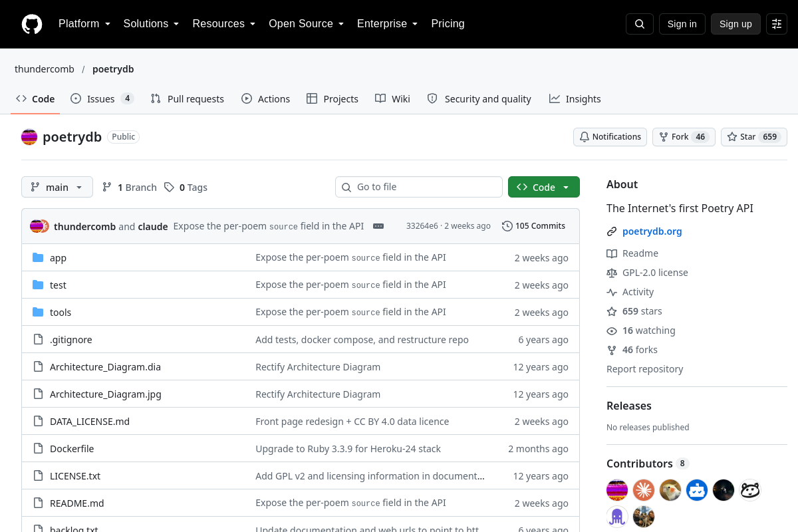
Task: Click first contributor avatar thumbnail
Action: 617,490
